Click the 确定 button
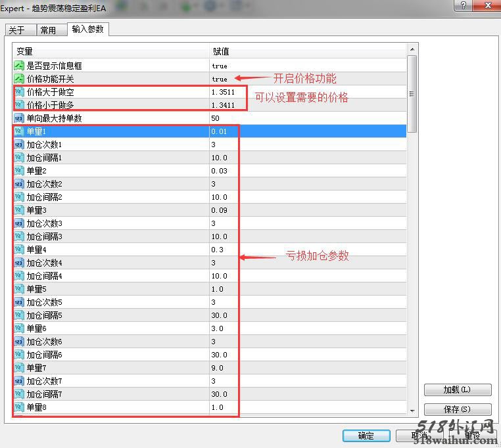Screen dimensions: 501x448 pos(366,436)
